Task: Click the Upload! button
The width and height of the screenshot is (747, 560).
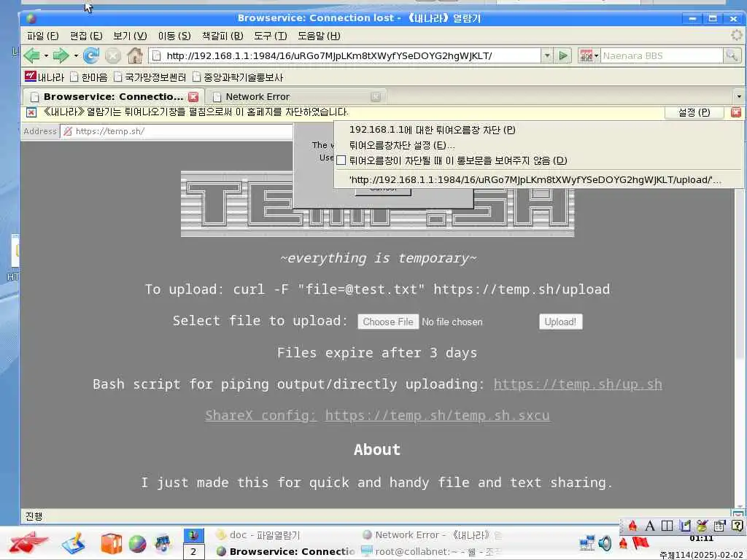Action: (x=560, y=322)
